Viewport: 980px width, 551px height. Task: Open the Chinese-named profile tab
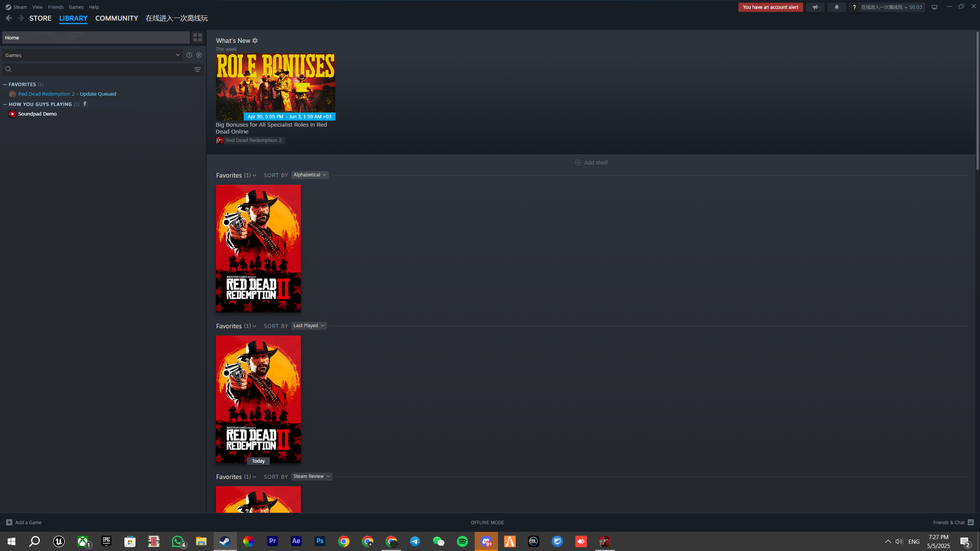[177, 18]
